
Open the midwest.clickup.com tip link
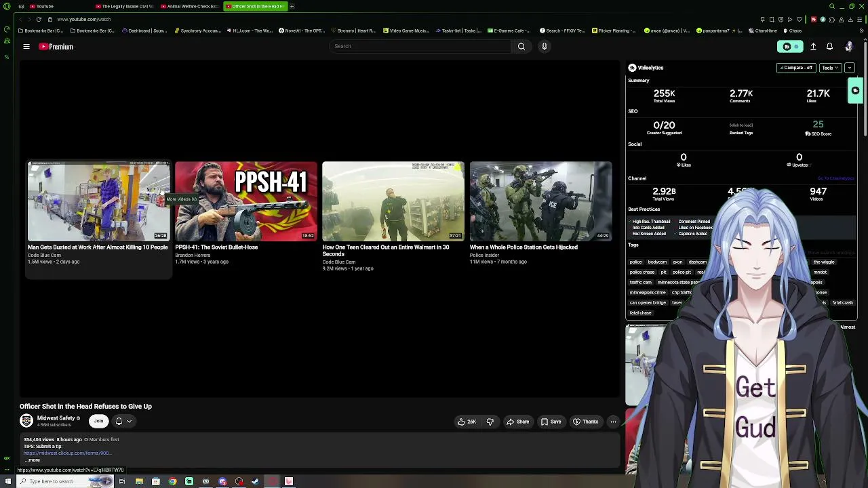pyautogui.click(x=66, y=453)
